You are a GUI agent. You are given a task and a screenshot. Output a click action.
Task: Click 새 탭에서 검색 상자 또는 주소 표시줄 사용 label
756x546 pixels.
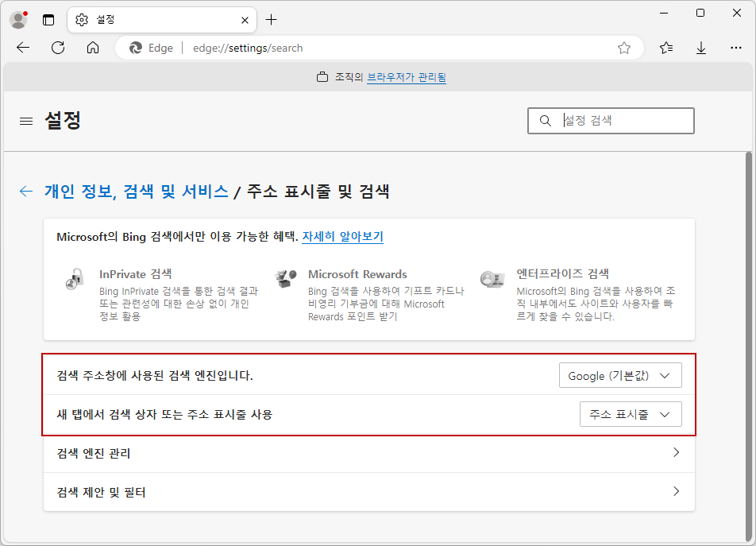tap(164, 414)
